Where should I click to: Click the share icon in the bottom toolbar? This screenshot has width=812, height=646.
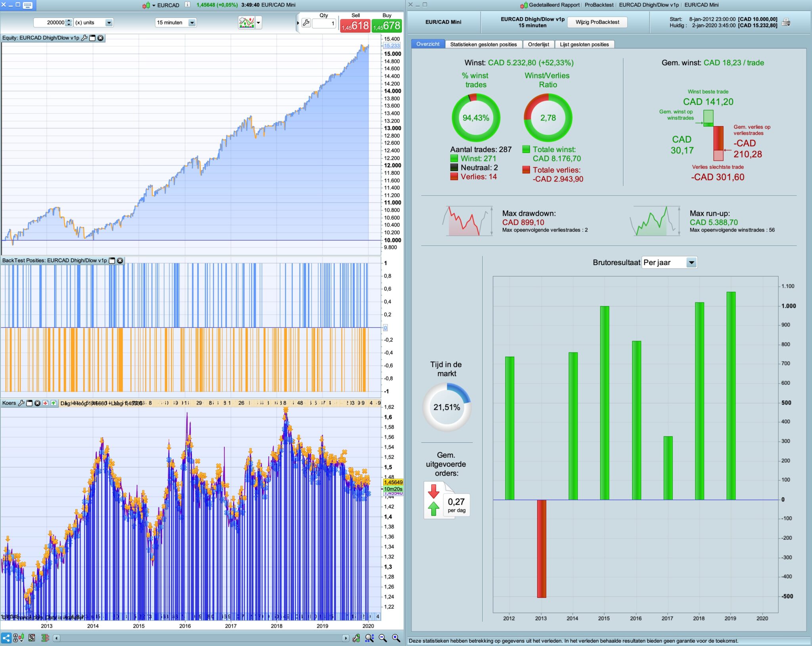point(6,638)
